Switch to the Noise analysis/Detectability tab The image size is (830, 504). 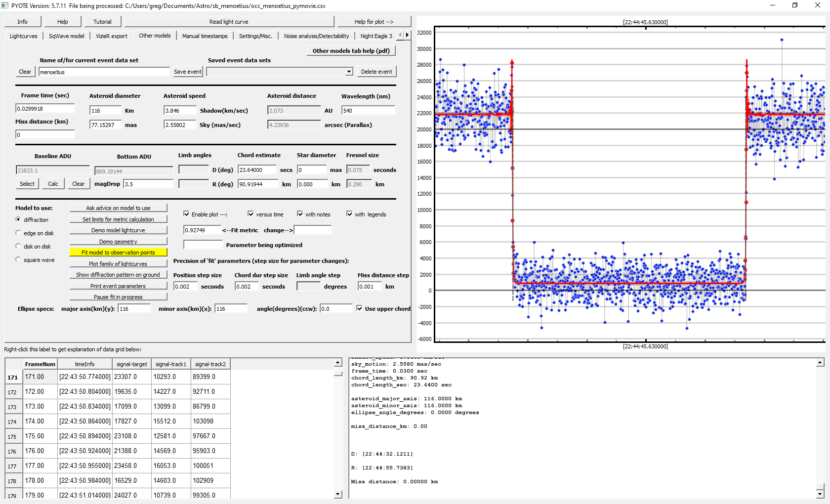pos(316,36)
